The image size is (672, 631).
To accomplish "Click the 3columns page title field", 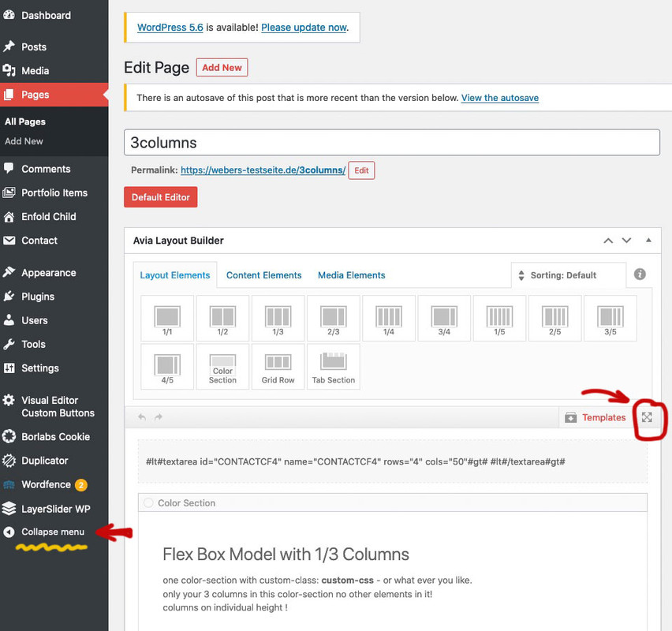I will click(392, 142).
